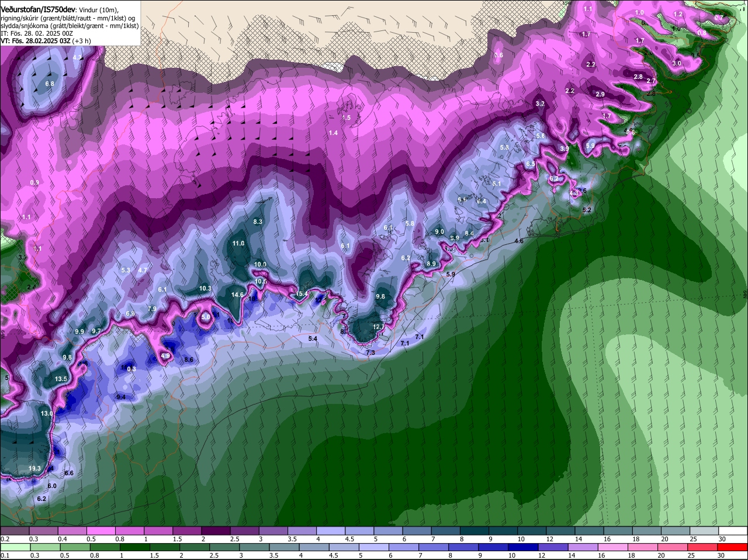
Task: Select the dark purple snow swatch between 2 and 2.5
Action: coord(216,531)
